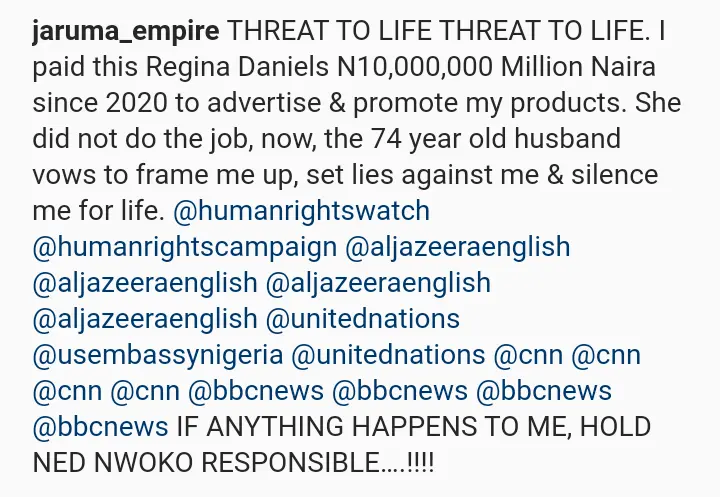Viewport: 720px width, 497px height.
Task: Open @unitednations mention right after @usembassynigeria
Action: (x=388, y=355)
